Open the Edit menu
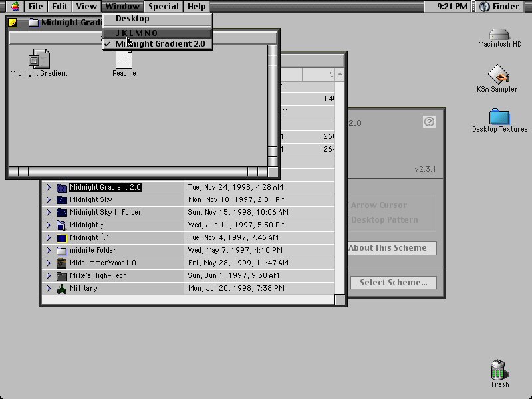Image resolution: width=532 pixels, height=399 pixels. [x=60, y=7]
